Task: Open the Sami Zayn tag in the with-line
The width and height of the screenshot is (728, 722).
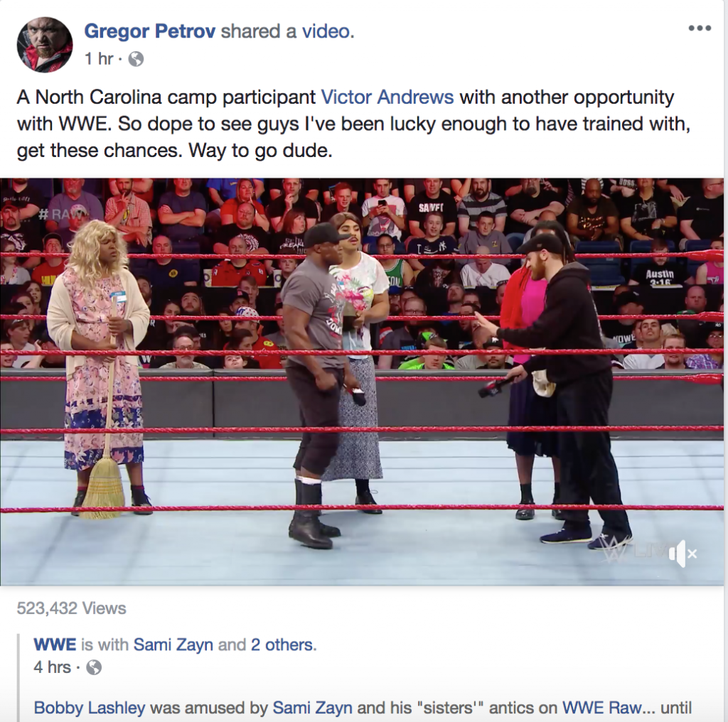Action: [173, 645]
